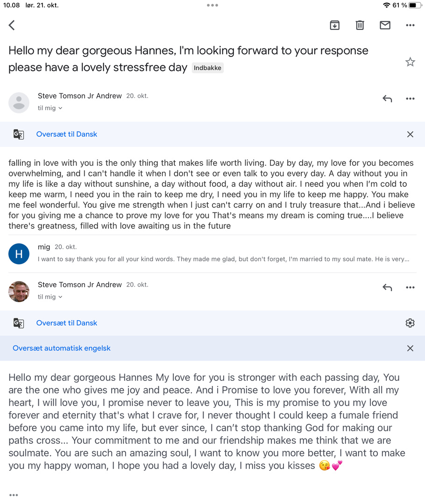This screenshot has width=425, height=504.
Task: Reply to the first Steve Tomson message
Action: (387, 98)
